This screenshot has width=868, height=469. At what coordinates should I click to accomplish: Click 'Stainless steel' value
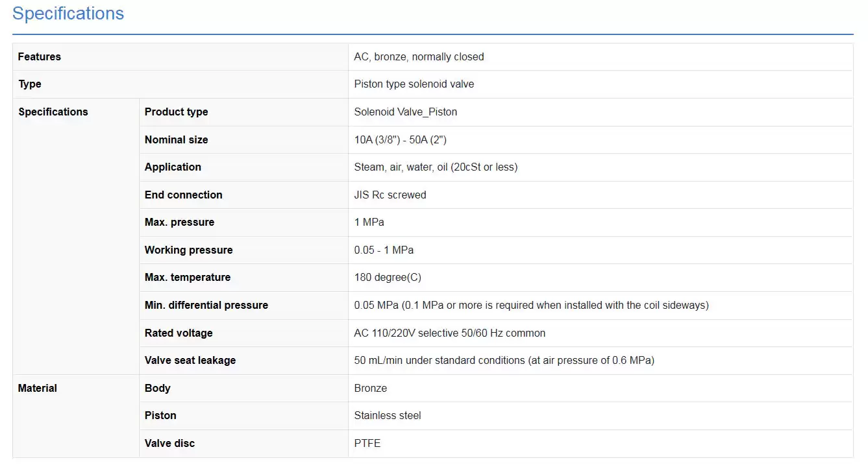[388, 415]
